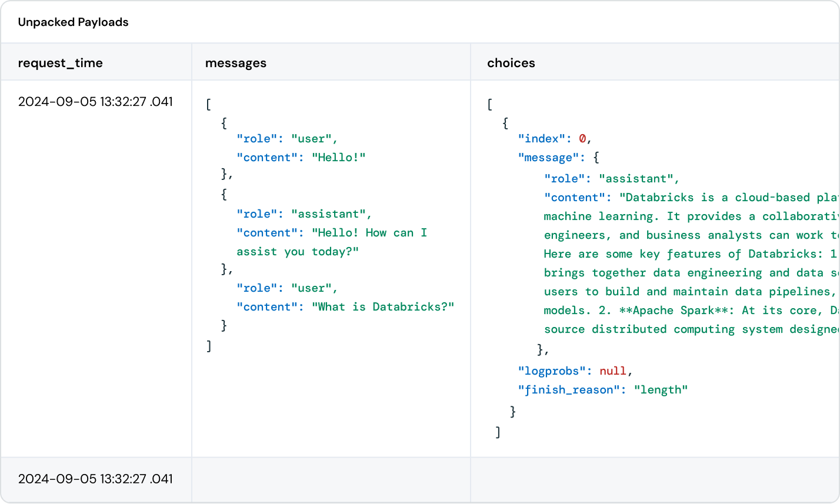Click the empty messages cell in bottom row

[x=331, y=479]
